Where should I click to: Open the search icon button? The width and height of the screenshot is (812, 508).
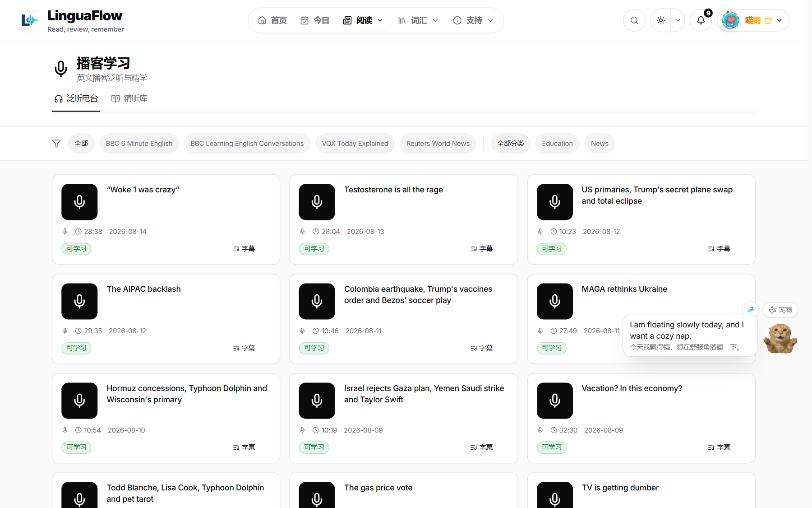click(634, 20)
